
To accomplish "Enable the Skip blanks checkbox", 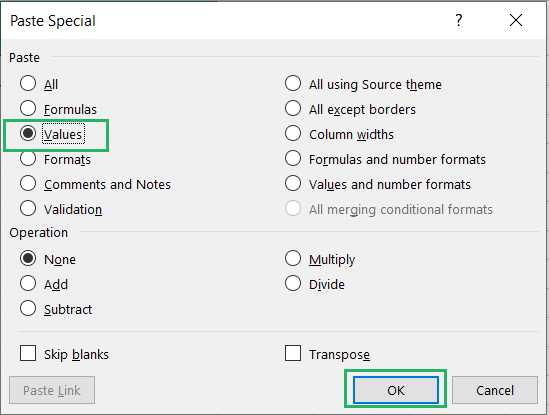I will tap(28, 353).
